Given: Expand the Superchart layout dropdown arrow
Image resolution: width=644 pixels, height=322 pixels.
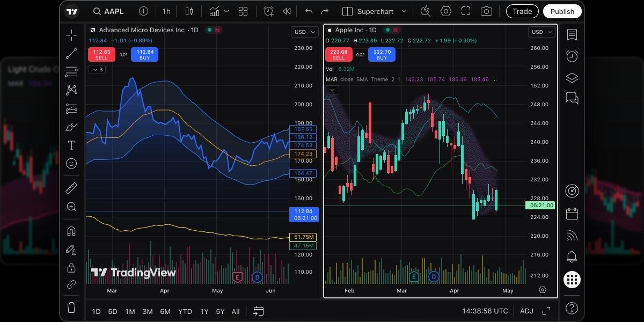Looking at the screenshot, I should pyautogui.click(x=404, y=11).
